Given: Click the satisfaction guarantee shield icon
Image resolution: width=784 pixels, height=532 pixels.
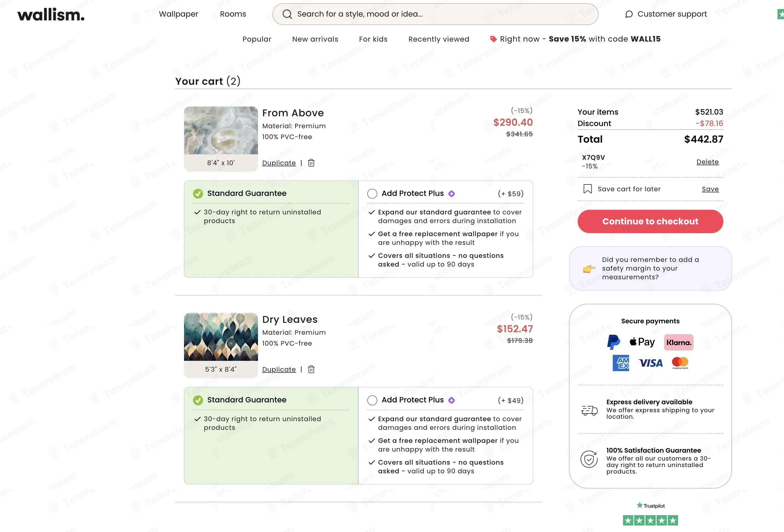Looking at the screenshot, I should point(589,459).
